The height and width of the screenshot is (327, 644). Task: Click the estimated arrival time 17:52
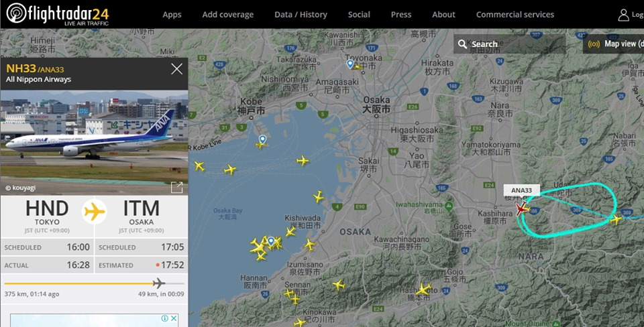point(172,265)
